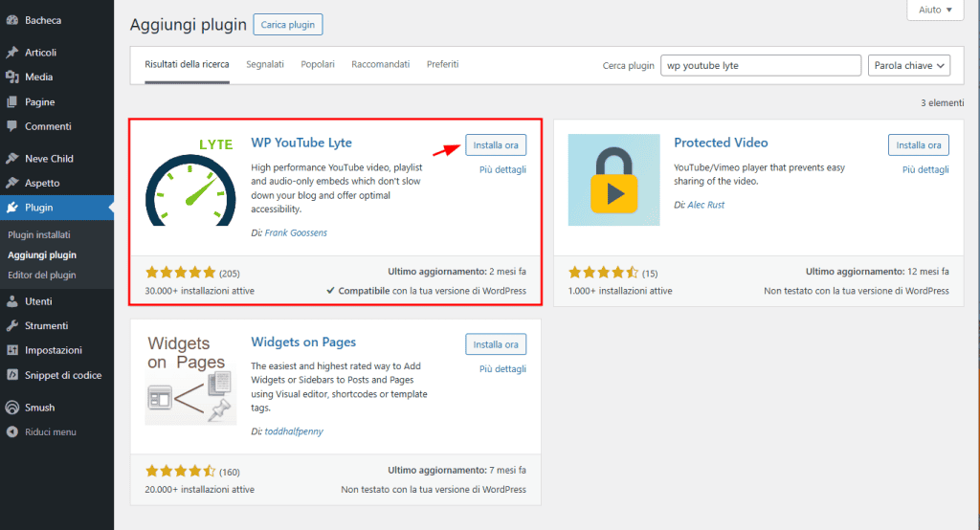Switch to Risultati della ricerca tab
This screenshot has height=530, width=980.
(x=187, y=64)
